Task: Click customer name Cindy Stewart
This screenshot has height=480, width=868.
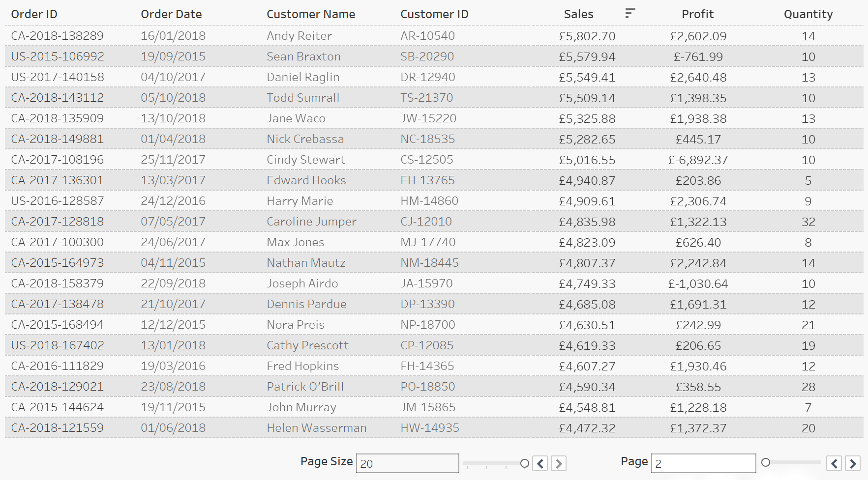Action: [x=305, y=160]
